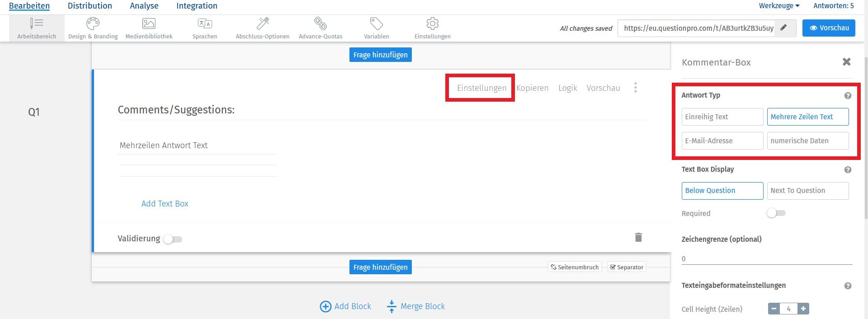Open the question Logik link
Screen dimensions: 868x319
tap(568, 88)
